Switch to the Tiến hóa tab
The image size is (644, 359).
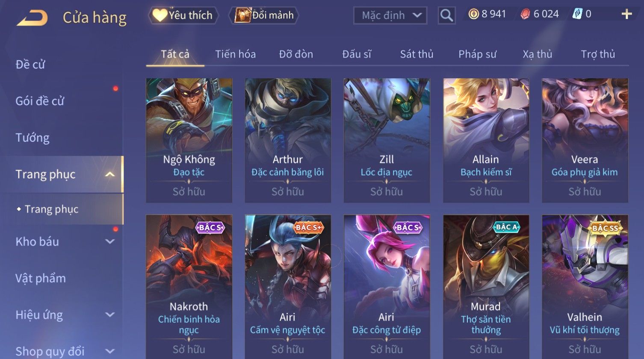point(235,54)
